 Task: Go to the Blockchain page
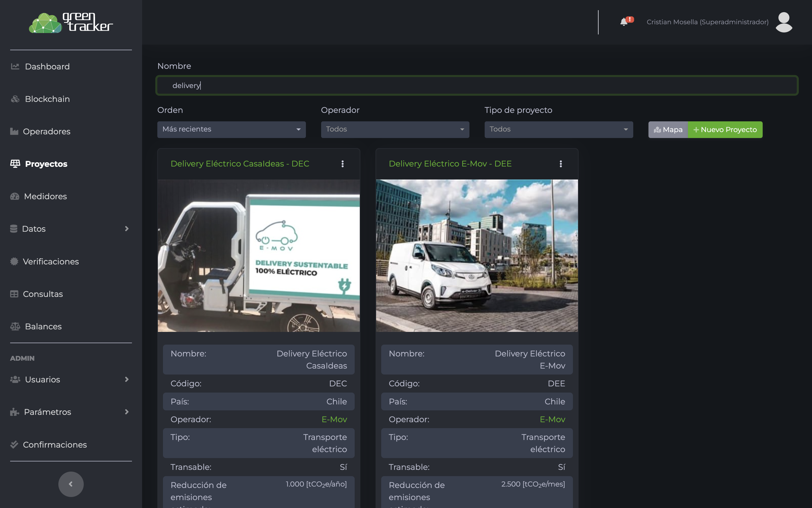tap(47, 99)
